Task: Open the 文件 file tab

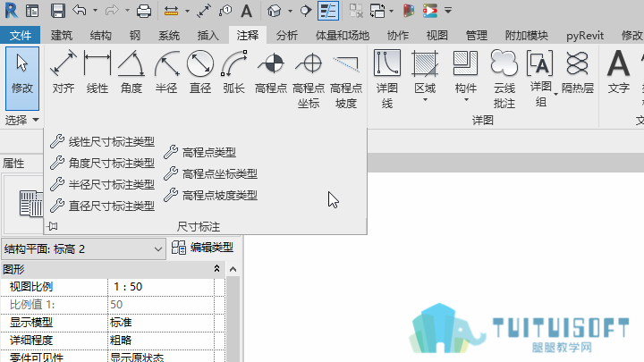Action: pyautogui.click(x=20, y=35)
